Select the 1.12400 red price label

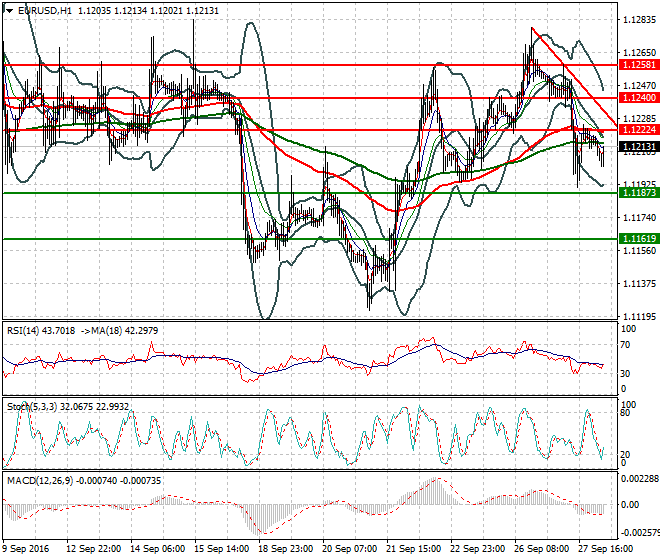tap(638, 98)
